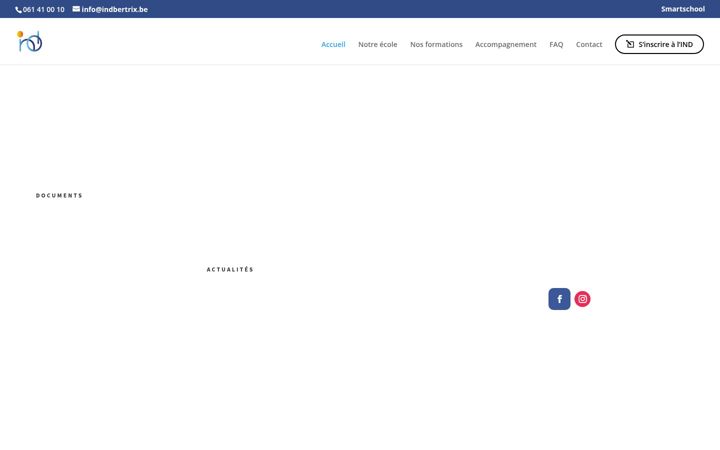720x450 pixels.
Task: Click the IND school logo
Action: coord(30,41)
